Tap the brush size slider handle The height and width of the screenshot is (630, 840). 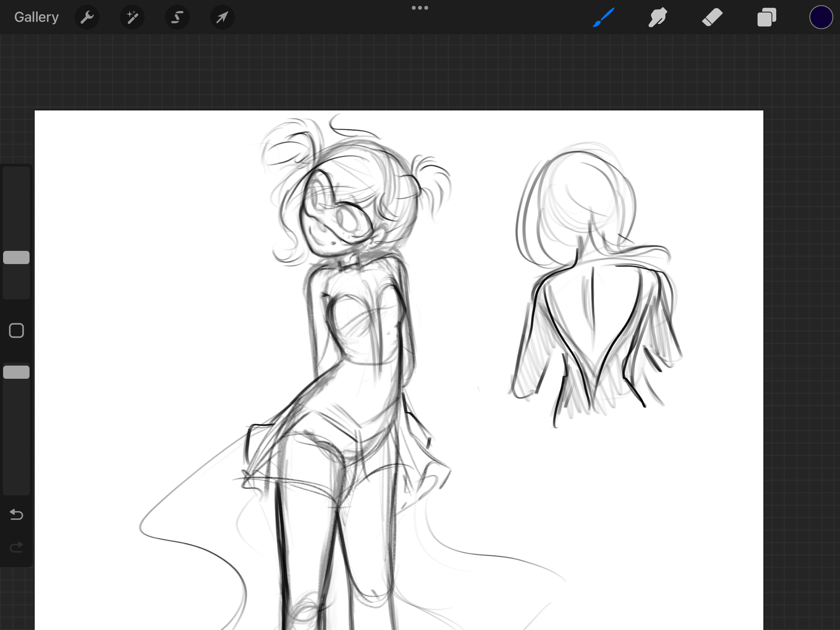point(16,257)
